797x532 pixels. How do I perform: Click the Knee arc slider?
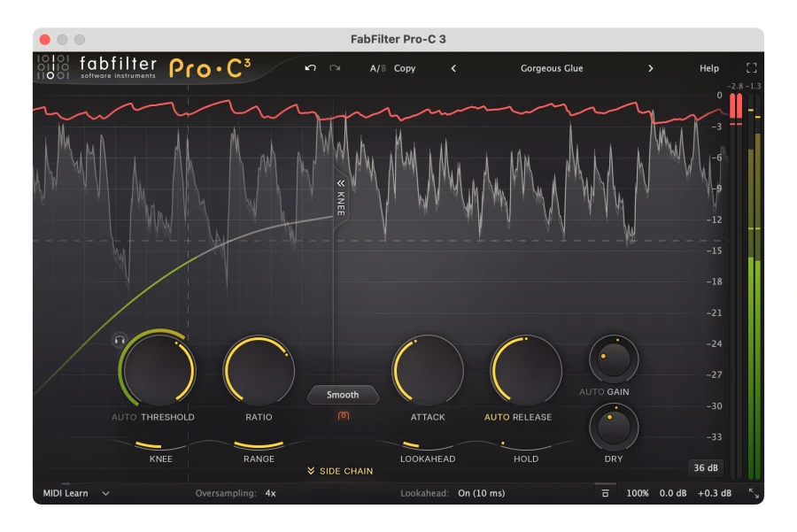point(160,445)
